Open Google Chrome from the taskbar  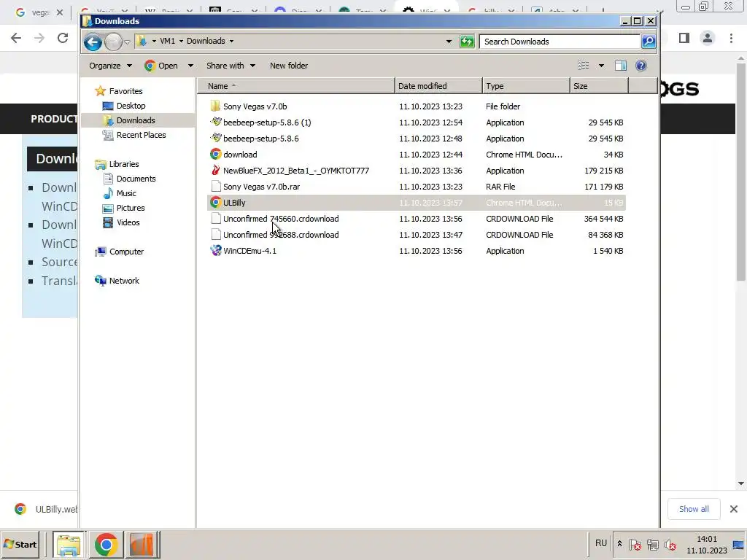pos(106,544)
